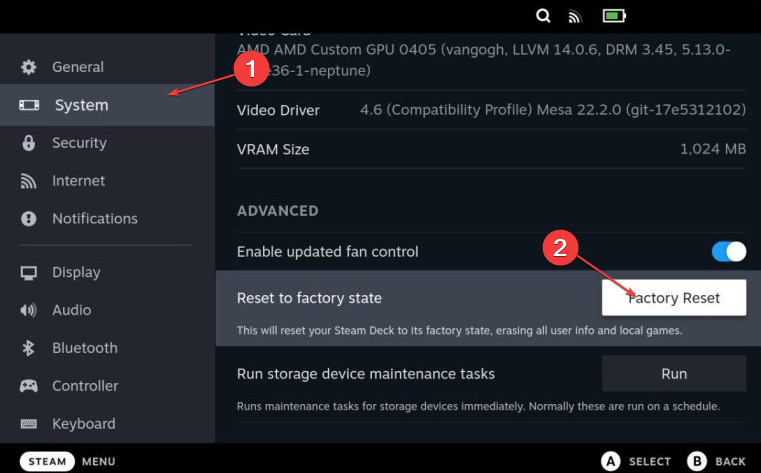Open Bluetooth settings
761x473 pixels.
click(x=107, y=348)
